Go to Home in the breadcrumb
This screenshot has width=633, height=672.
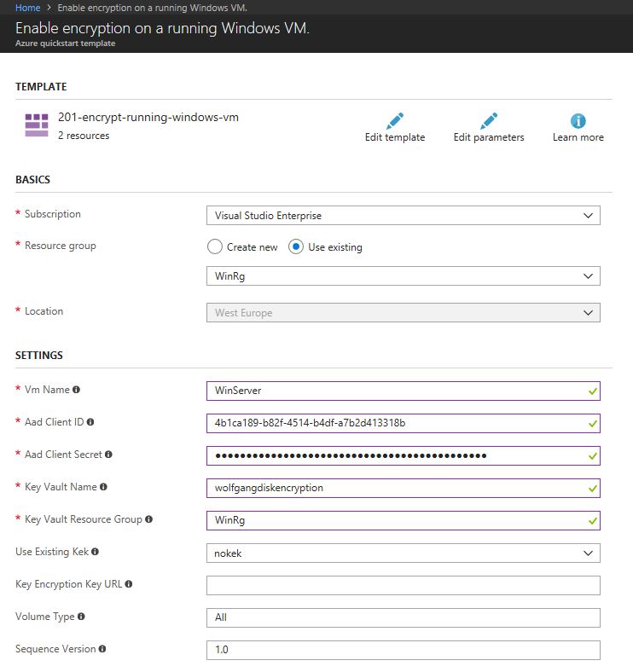[x=27, y=8]
